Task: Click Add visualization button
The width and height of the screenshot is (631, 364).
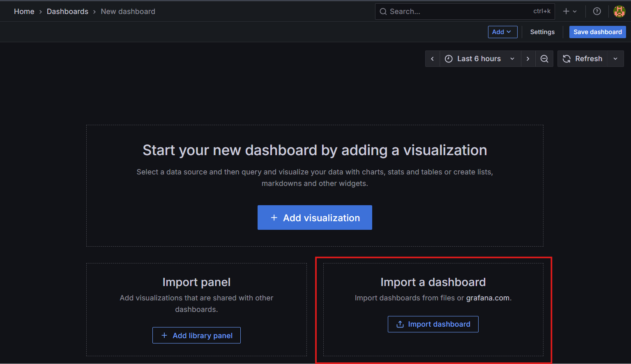Action: pyautogui.click(x=315, y=217)
